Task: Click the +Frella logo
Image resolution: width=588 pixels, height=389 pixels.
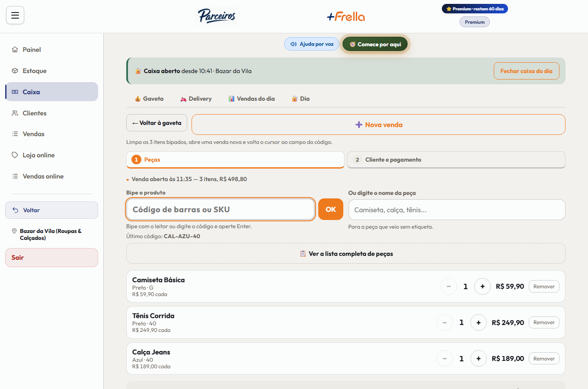Action: tap(346, 16)
